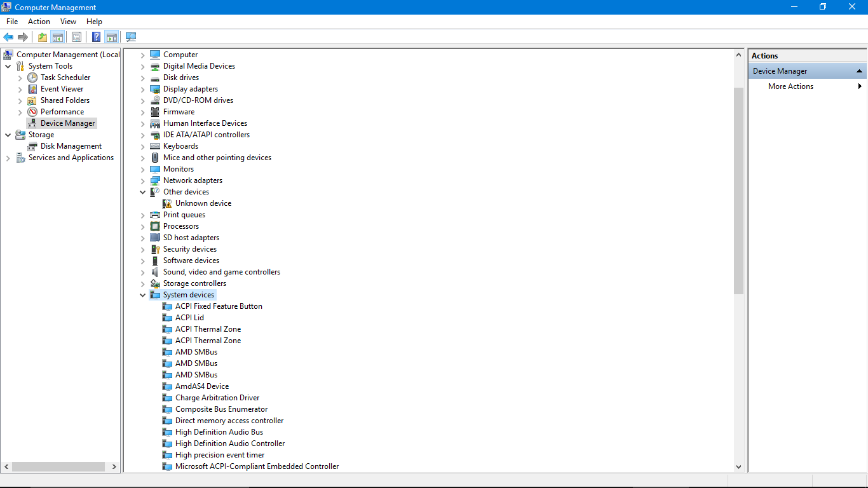
Task: Select Device Manager in the console tree
Action: coord(68,123)
